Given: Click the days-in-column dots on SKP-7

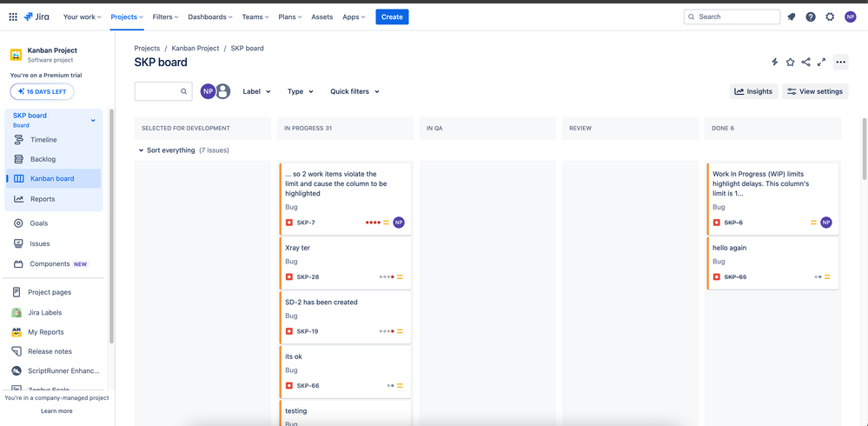Looking at the screenshot, I should pos(373,223).
